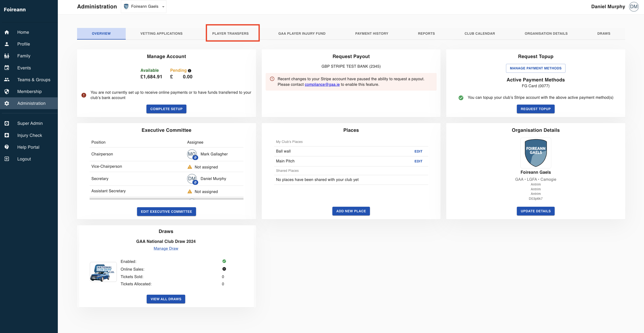Click the green check icon in Request Topup
Viewport: 644px width, 333px height.
point(461,98)
